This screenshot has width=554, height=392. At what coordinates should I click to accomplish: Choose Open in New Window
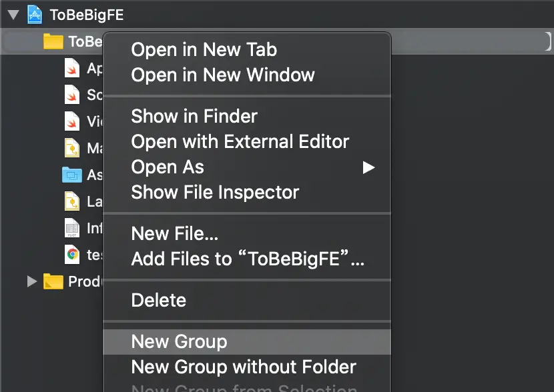coord(222,75)
